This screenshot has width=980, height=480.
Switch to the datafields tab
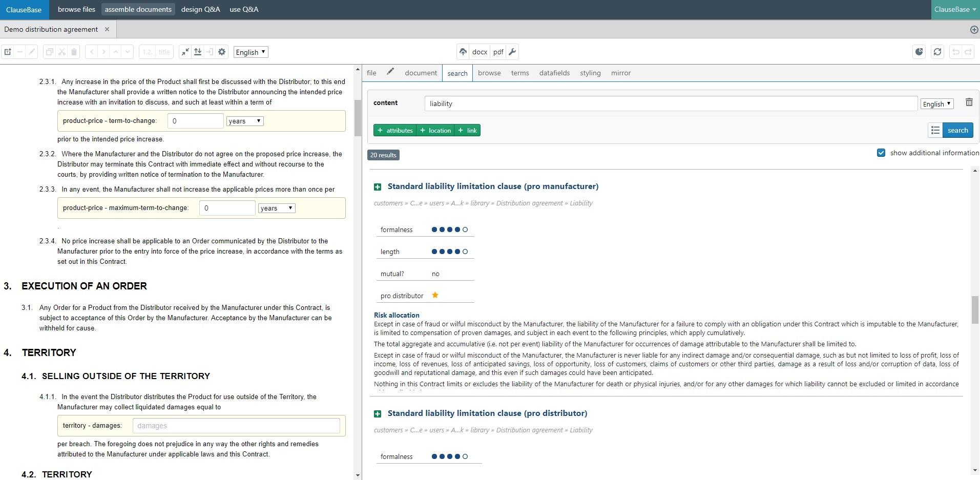[x=554, y=73]
